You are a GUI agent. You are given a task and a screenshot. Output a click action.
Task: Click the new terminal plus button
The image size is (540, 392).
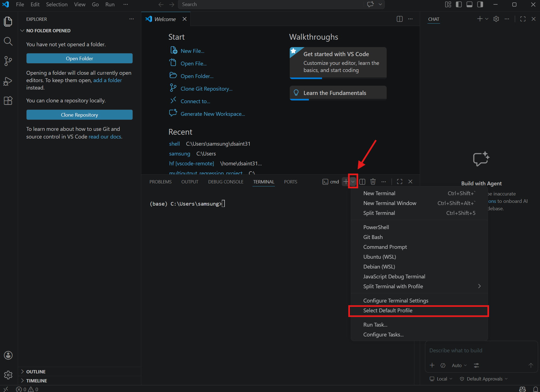346,181
